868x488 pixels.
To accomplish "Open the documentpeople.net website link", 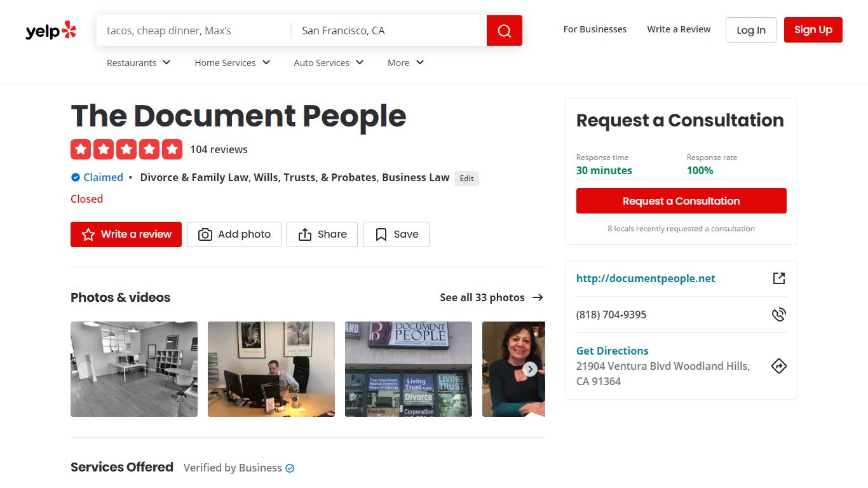I will tap(646, 278).
